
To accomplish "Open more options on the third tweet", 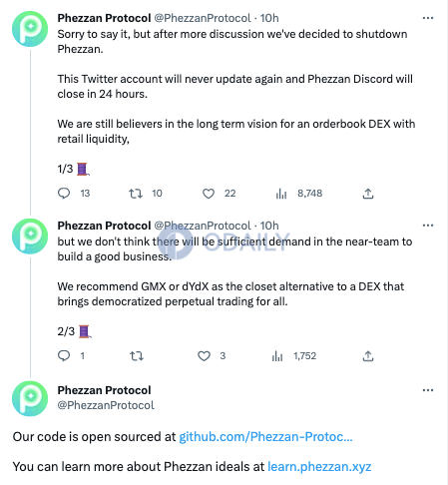I will [x=428, y=390].
